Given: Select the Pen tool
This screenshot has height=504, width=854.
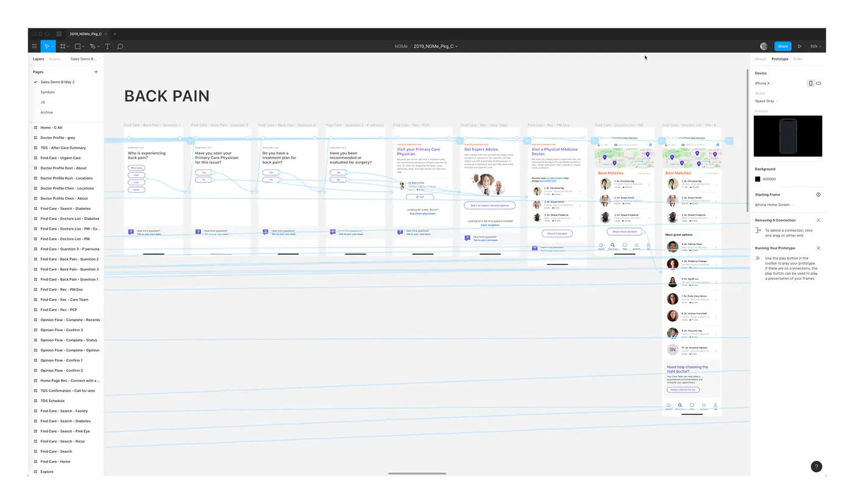Looking at the screenshot, I should click(x=93, y=46).
